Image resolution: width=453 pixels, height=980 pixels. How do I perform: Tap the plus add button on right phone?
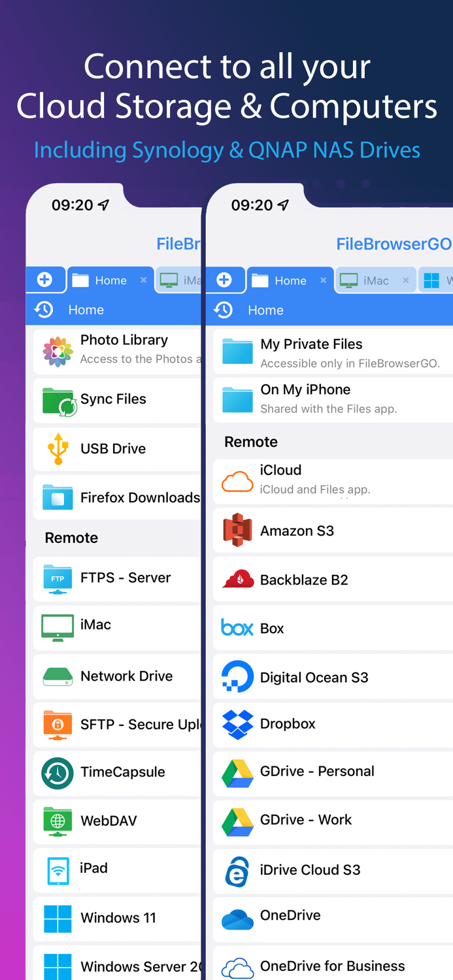224,280
